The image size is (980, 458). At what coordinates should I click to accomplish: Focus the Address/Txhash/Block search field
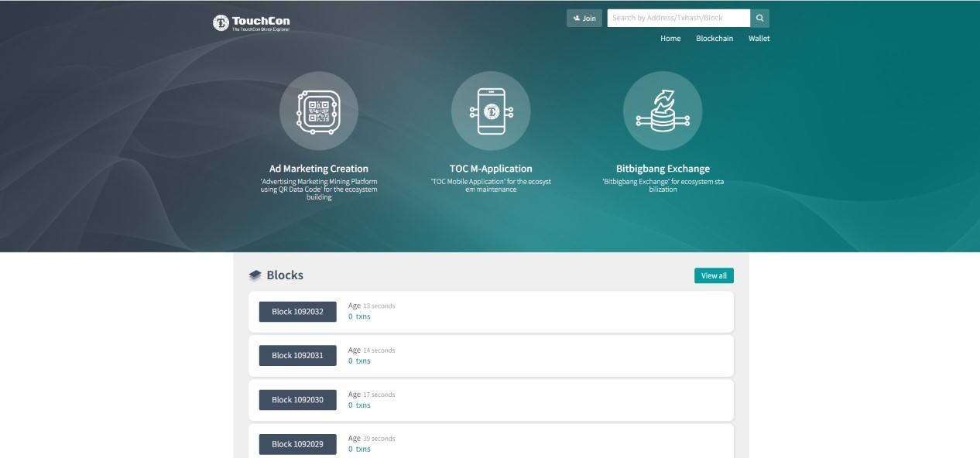click(x=679, y=18)
